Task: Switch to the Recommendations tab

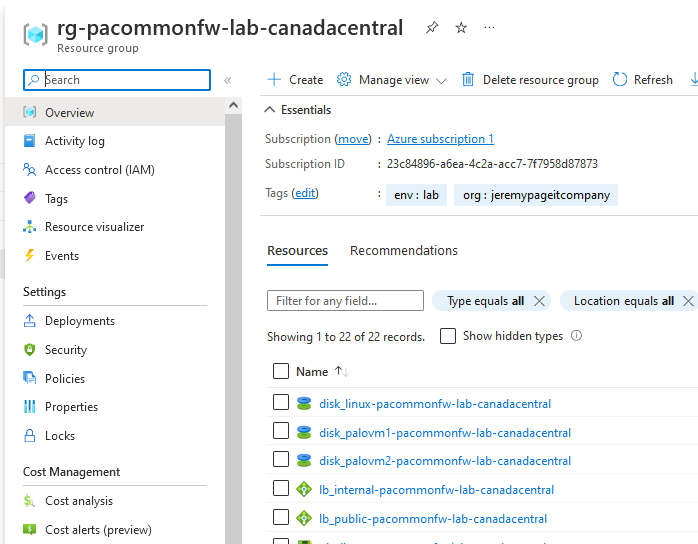Action: [x=403, y=251]
